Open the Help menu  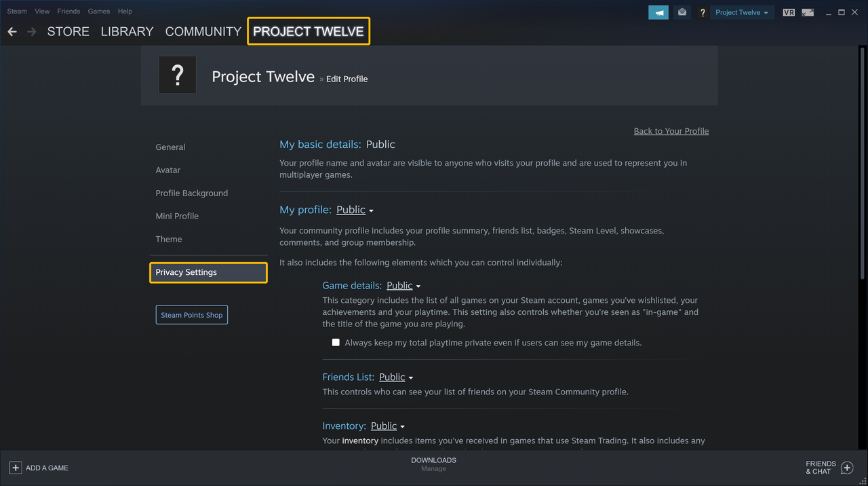pos(125,12)
